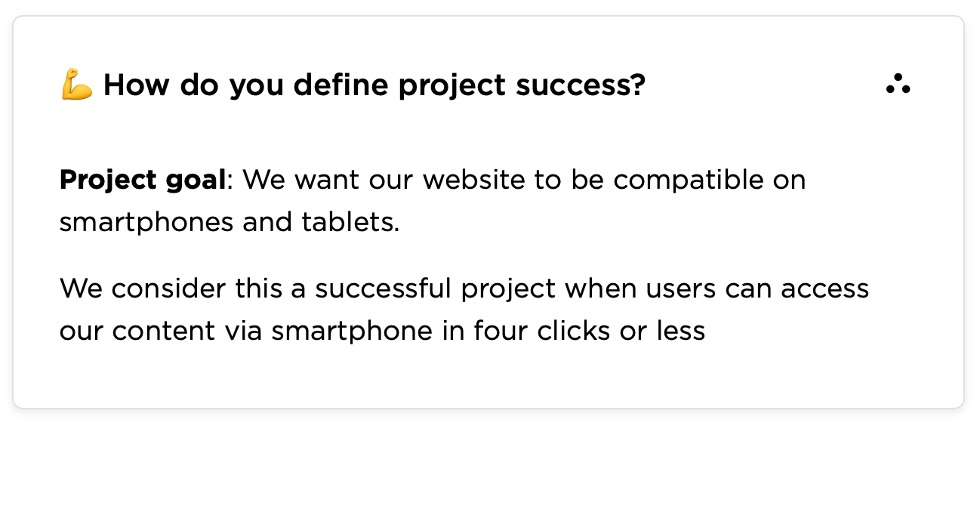Place cursor in "smartphones and tablets." line
The image size is (980, 509).
230,223
